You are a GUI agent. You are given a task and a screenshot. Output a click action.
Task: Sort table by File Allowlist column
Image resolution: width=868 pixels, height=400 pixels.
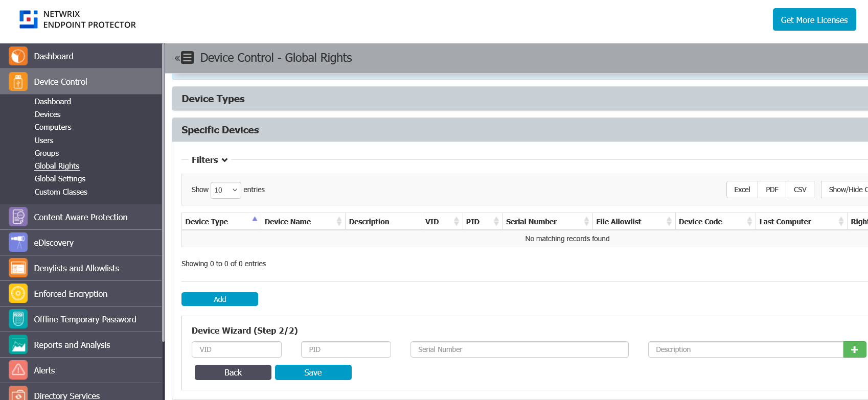[x=633, y=222]
